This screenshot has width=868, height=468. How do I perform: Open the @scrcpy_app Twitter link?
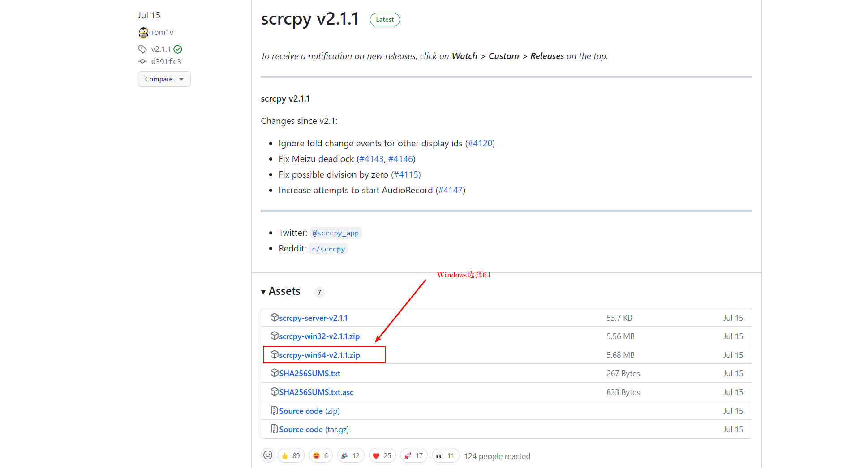tap(335, 233)
